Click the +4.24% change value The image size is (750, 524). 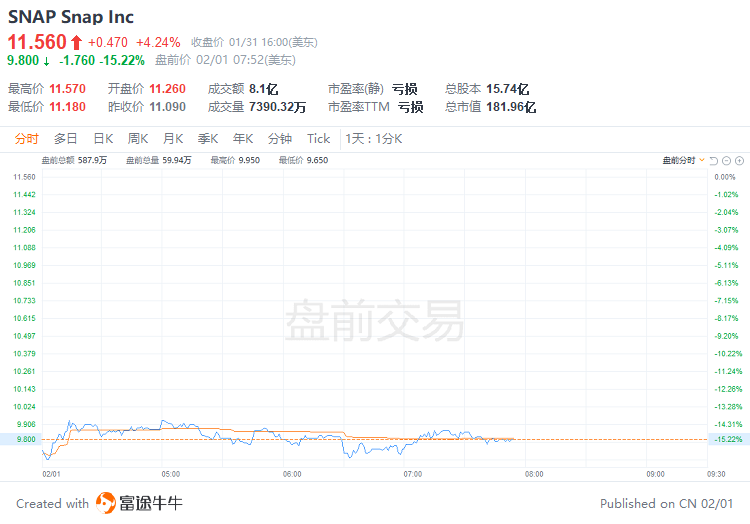(158, 43)
